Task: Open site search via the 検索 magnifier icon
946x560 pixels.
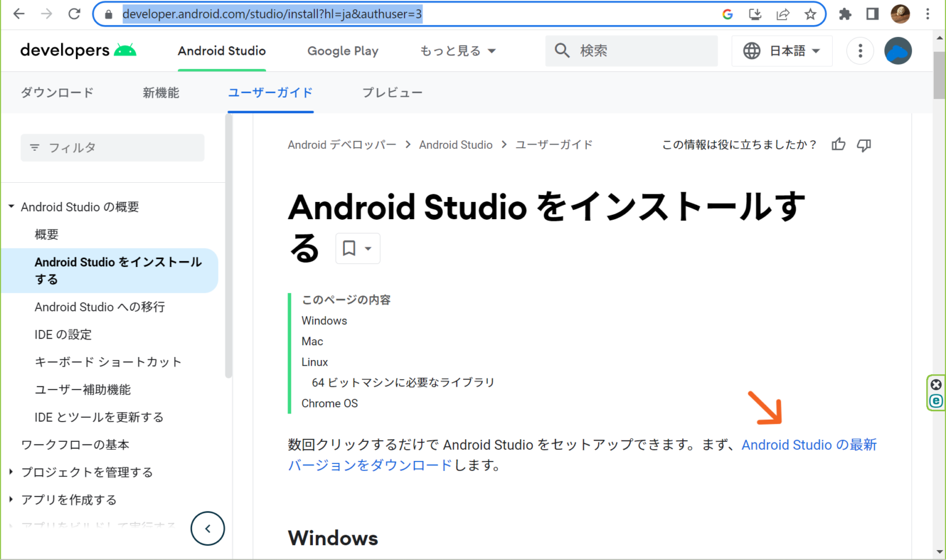Action: coord(562,50)
